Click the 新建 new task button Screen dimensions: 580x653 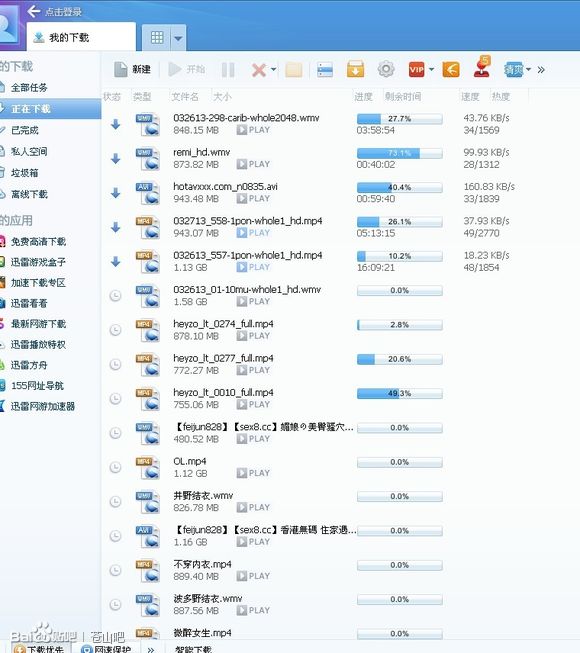pos(132,70)
